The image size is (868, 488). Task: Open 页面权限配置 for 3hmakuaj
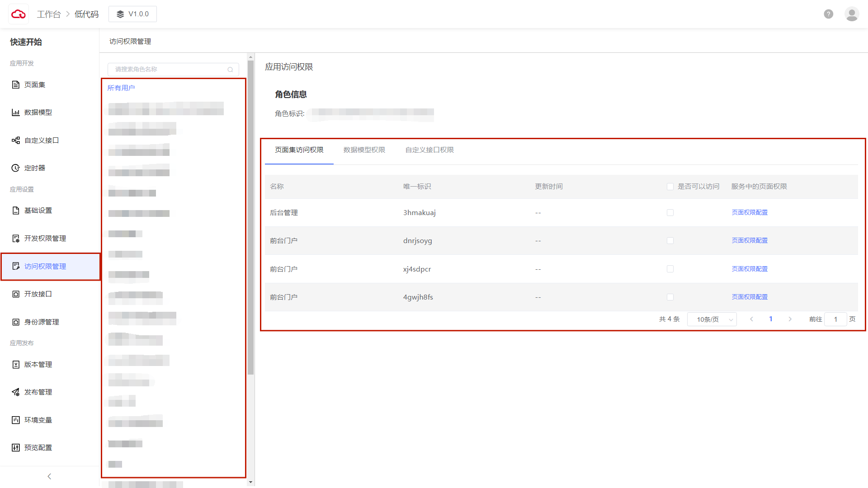(x=750, y=212)
